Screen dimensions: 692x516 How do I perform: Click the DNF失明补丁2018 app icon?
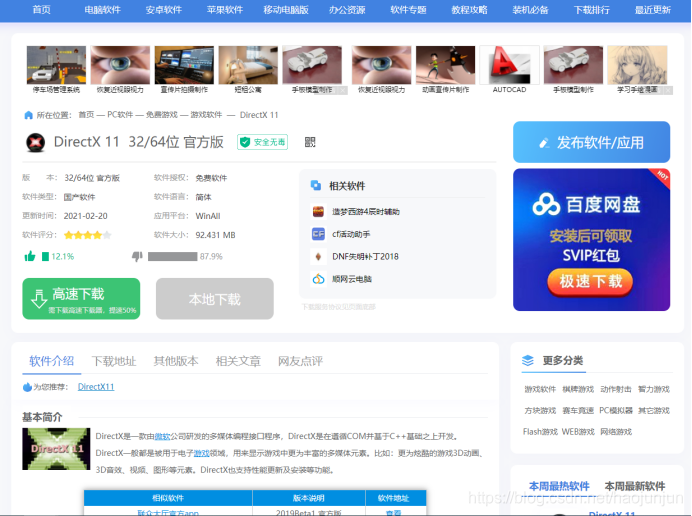pyautogui.click(x=318, y=256)
